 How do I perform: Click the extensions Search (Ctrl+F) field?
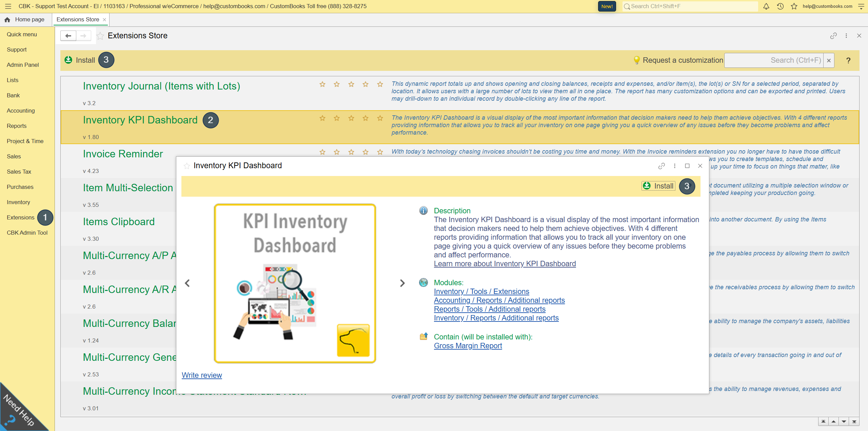pyautogui.click(x=774, y=60)
